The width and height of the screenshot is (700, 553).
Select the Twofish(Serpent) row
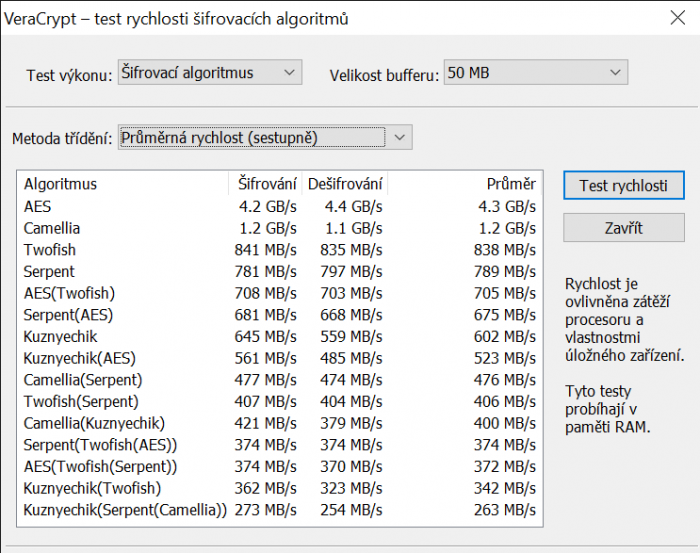[x=81, y=402]
